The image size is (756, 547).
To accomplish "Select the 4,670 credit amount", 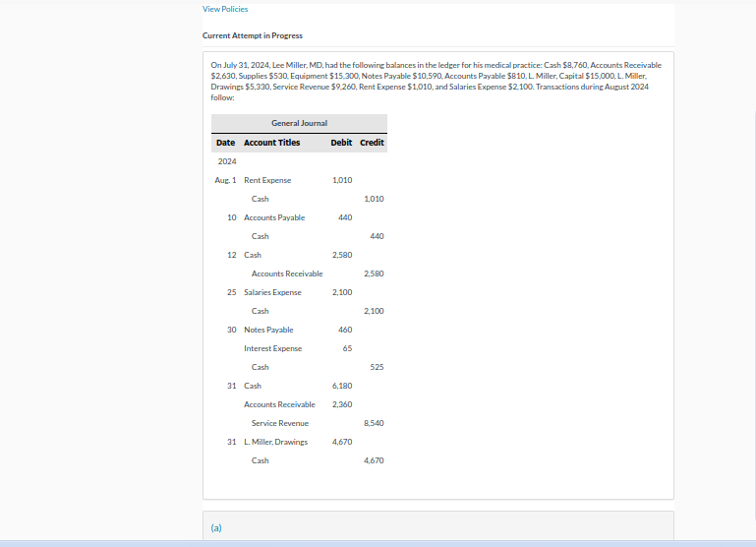I will (375, 461).
